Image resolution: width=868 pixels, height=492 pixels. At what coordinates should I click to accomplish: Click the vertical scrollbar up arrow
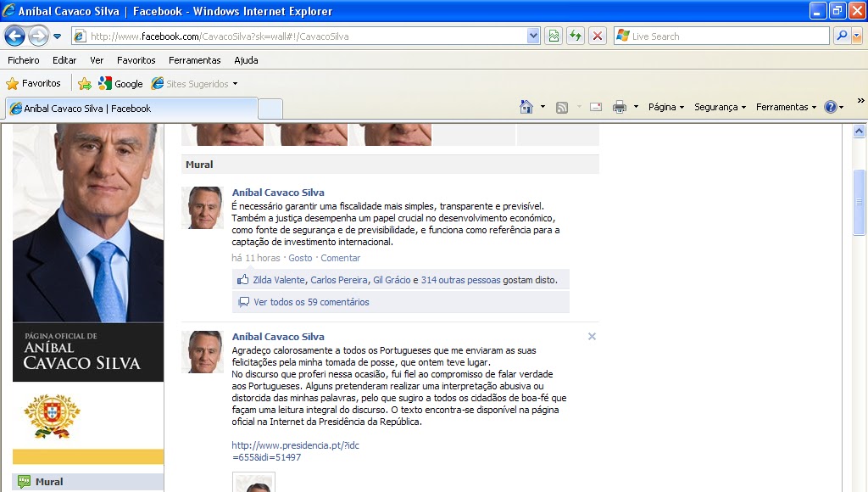860,131
